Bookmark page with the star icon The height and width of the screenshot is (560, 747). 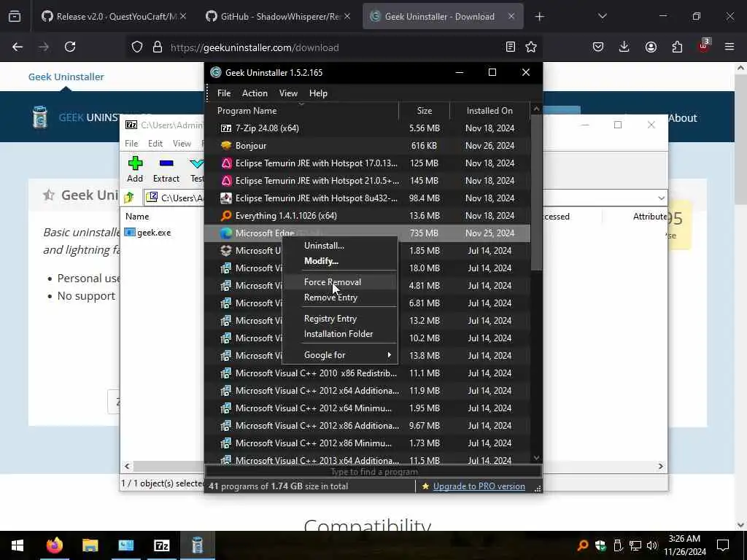pos(531,47)
